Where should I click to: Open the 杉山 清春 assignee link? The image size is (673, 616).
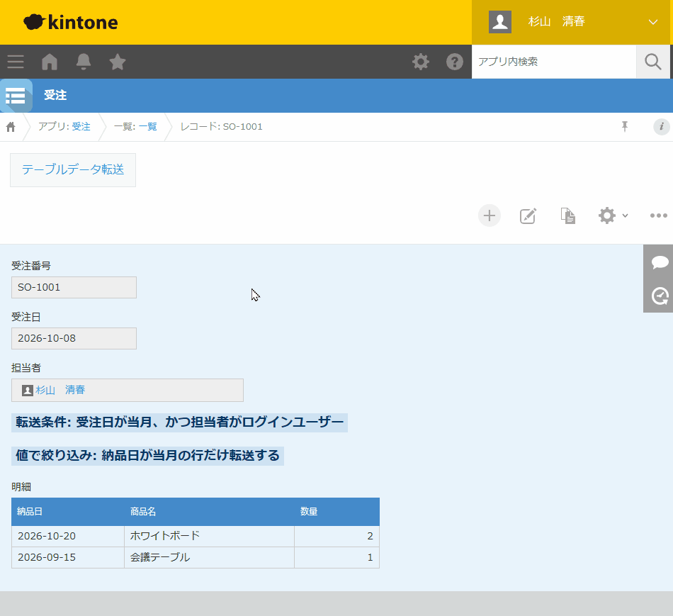(x=60, y=390)
